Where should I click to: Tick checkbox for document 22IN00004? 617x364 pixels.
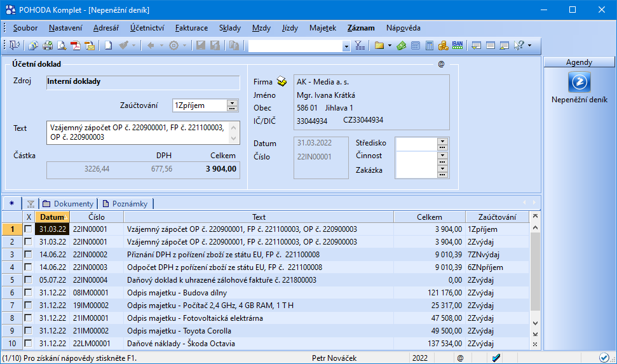28,280
